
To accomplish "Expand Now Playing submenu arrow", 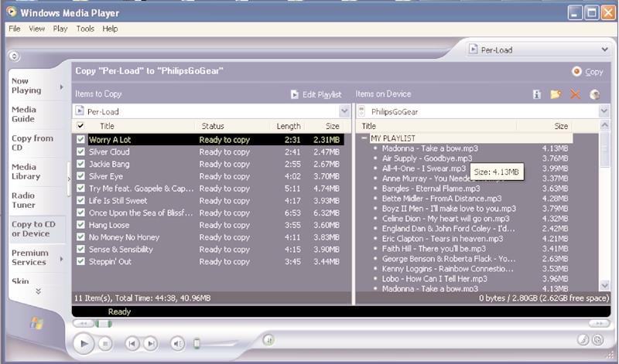I will pos(61,87).
